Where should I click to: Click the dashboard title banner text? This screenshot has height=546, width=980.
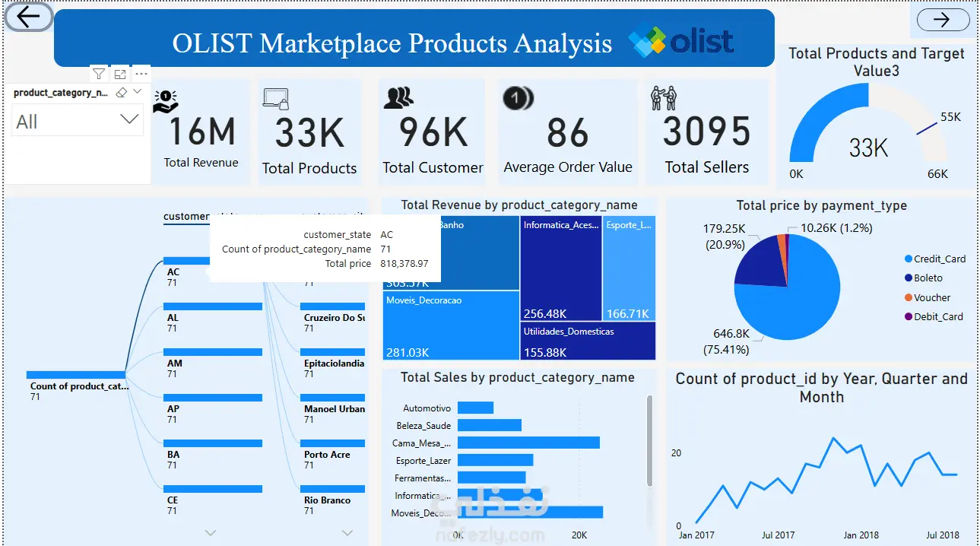(x=392, y=43)
